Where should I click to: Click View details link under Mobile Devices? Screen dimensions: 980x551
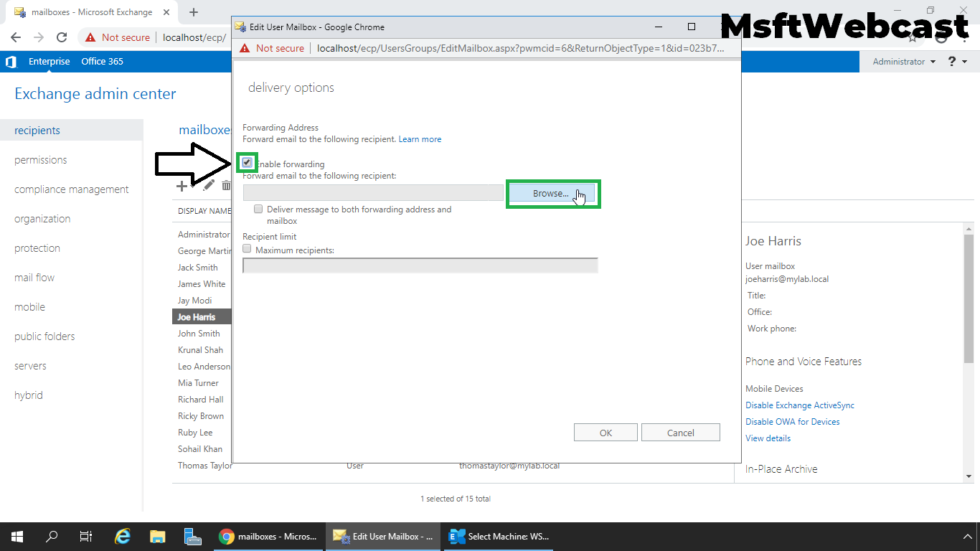click(x=768, y=438)
